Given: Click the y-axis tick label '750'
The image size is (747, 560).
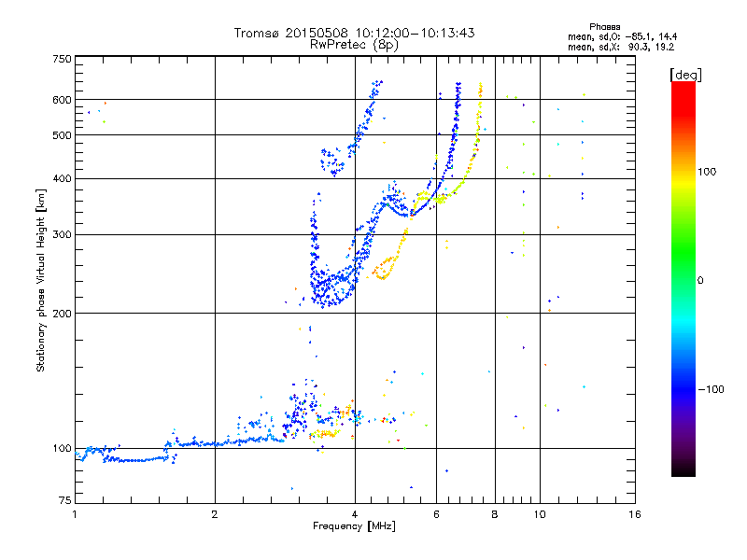Looking at the screenshot, I should [x=62, y=59].
